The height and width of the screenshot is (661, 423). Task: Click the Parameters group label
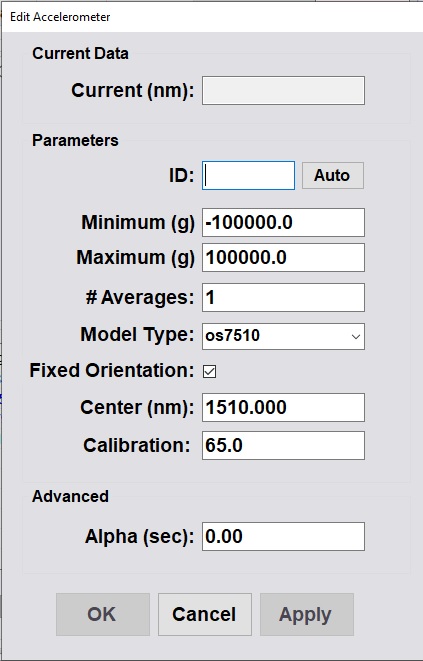(75, 140)
